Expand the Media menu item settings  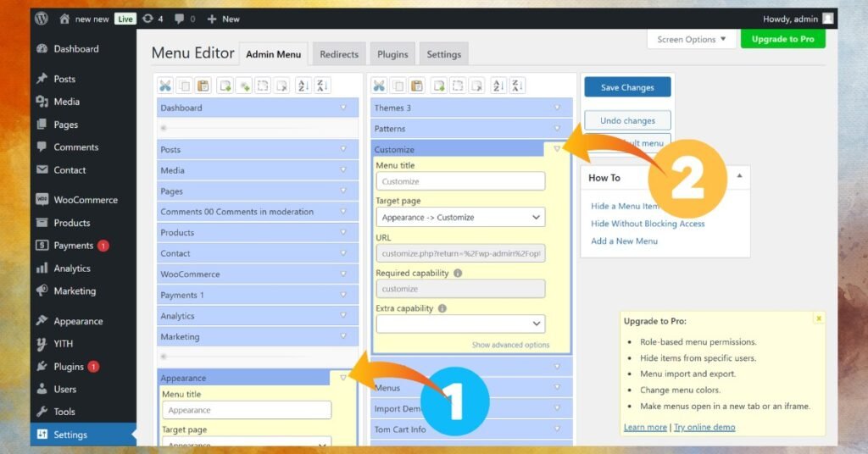(343, 170)
